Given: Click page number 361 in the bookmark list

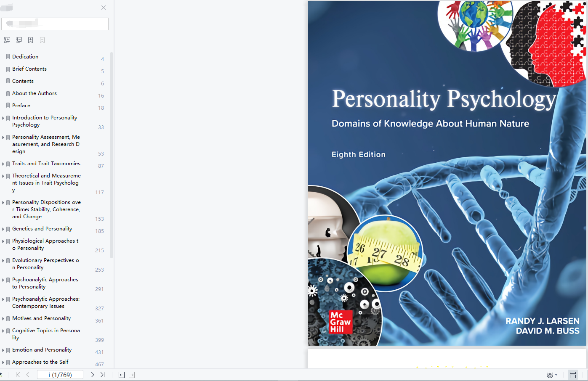Looking at the screenshot, I should [x=99, y=320].
